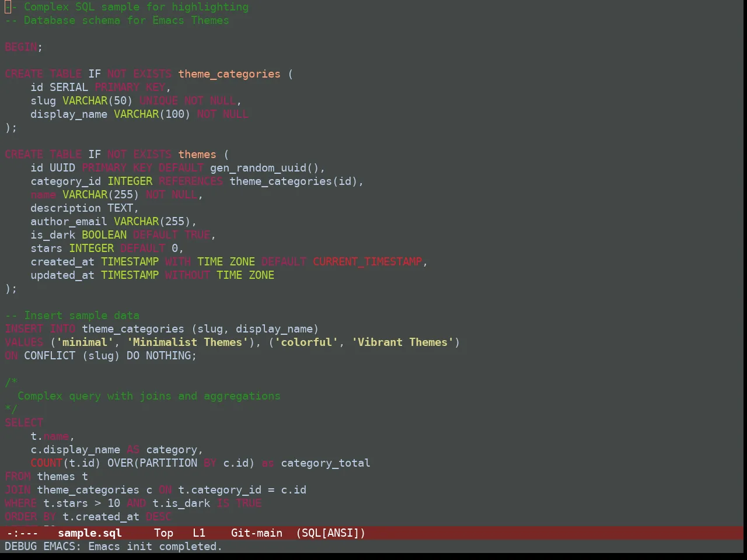Click the sample.sql buffer name in mode line
Screen dimensions: 747x560
tap(90, 533)
